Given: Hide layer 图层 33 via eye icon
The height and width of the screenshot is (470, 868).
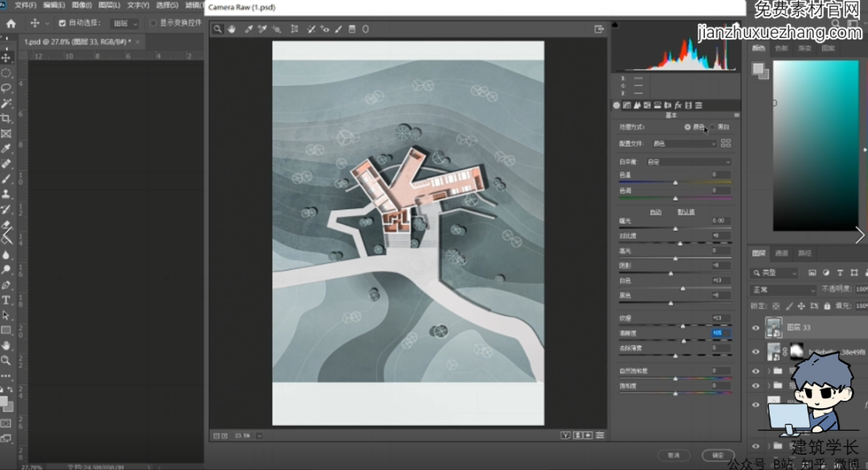Looking at the screenshot, I should tap(755, 327).
